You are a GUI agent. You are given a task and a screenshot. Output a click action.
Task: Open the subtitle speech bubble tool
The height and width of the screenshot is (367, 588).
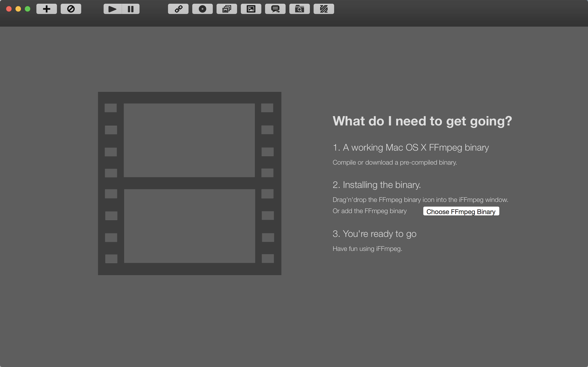click(275, 9)
